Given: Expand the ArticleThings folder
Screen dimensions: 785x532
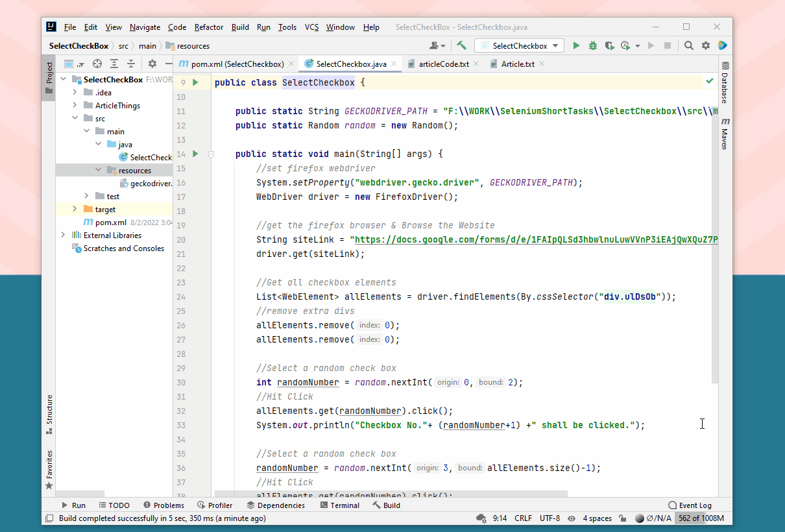Looking at the screenshot, I should 75,105.
